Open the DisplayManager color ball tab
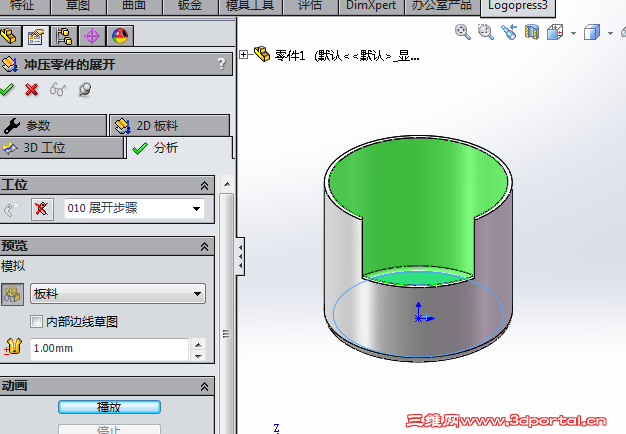The height and width of the screenshot is (434, 626). (x=120, y=36)
